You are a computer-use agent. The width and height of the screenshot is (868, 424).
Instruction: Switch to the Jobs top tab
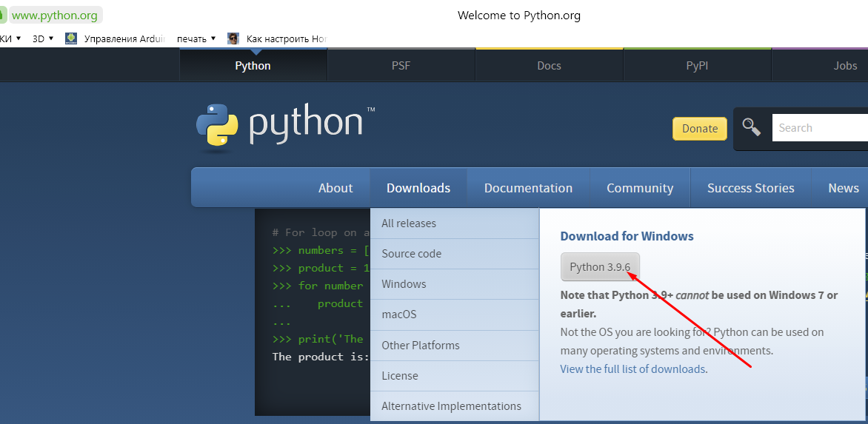tap(820, 65)
